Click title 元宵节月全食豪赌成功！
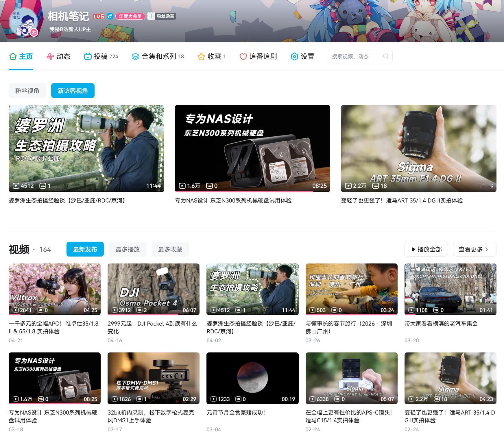This screenshot has height=442, width=504. coord(236,413)
